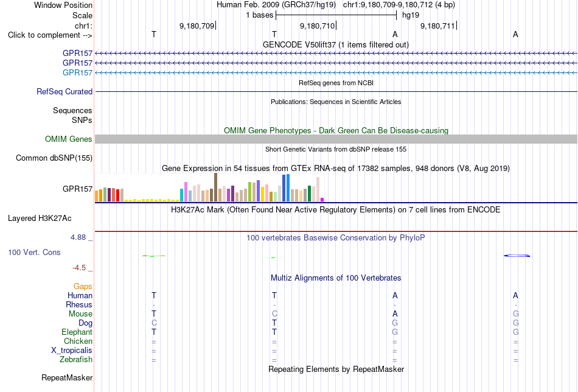Click the orange Gaps row label
Image resolution: width=578 pixels, height=392 pixels.
(x=83, y=287)
